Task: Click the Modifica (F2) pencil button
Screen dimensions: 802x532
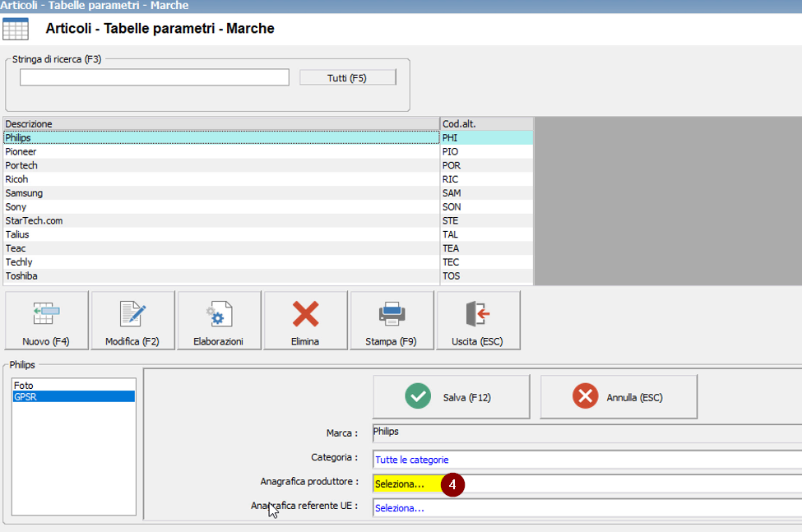Action: click(x=132, y=321)
